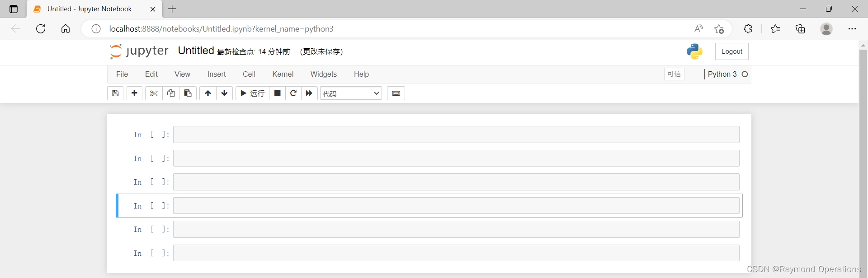This screenshot has width=868, height=278.
Task: Add page to favorites star icon
Action: tap(719, 29)
